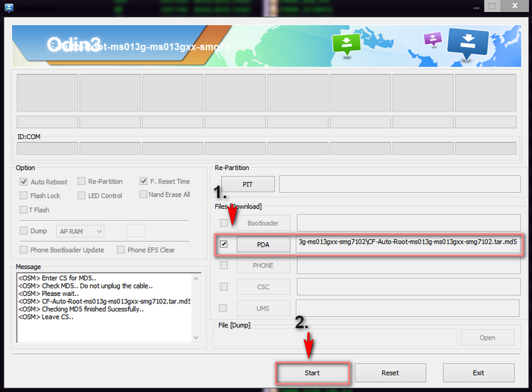Exit the Odin3 application

[x=478, y=373]
